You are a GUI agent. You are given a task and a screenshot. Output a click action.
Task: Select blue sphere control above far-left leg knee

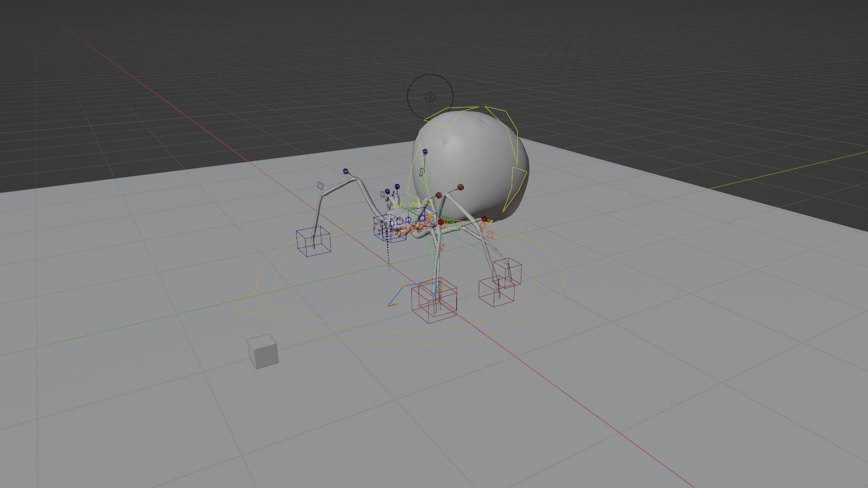coord(346,171)
